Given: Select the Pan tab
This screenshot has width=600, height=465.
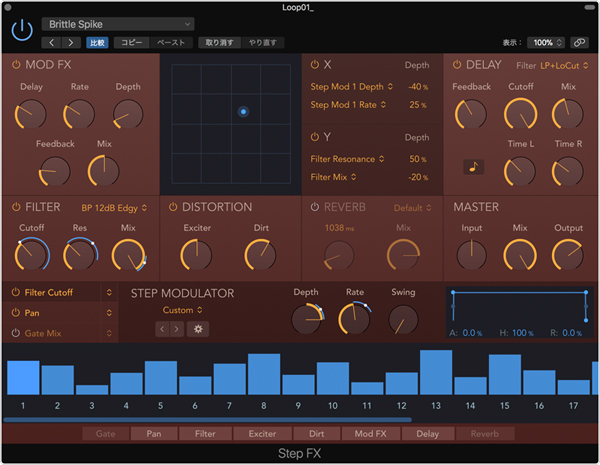Looking at the screenshot, I should click(154, 434).
